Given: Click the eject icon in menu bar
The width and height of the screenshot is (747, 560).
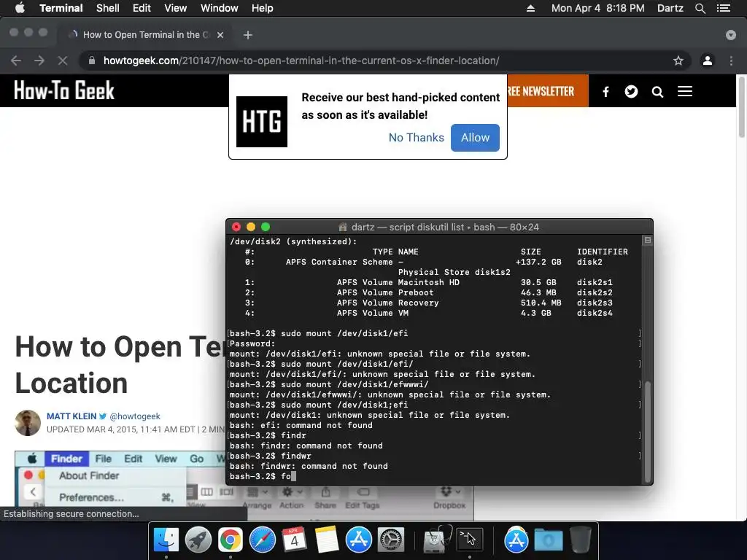Looking at the screenshot, I should (530, 8).
